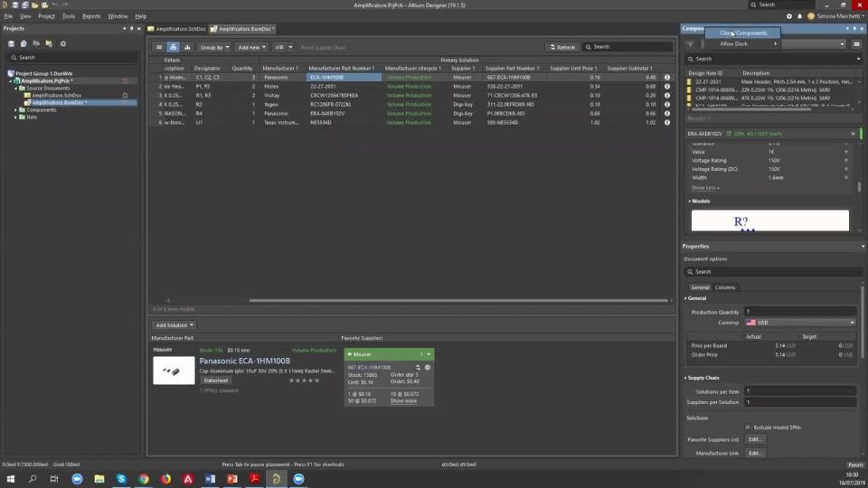This screenshot has height=488, width=868.
Task: Open the Tools menu
Action: (x=69, y=16)
